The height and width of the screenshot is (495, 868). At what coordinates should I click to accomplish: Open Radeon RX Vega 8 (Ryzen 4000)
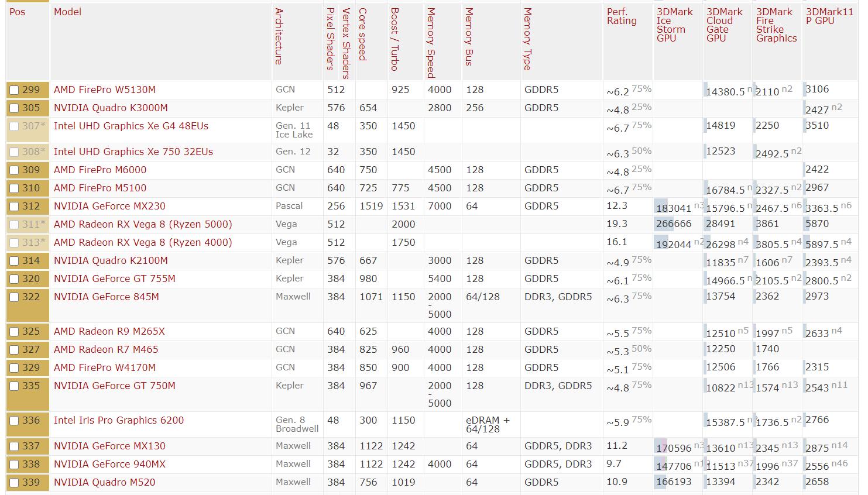click(x=143, y=242)
